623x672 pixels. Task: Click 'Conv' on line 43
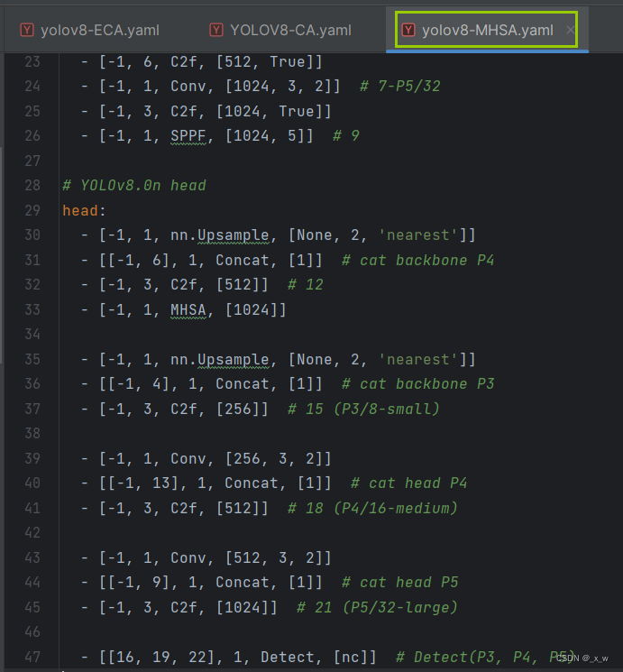click(188, 558)
